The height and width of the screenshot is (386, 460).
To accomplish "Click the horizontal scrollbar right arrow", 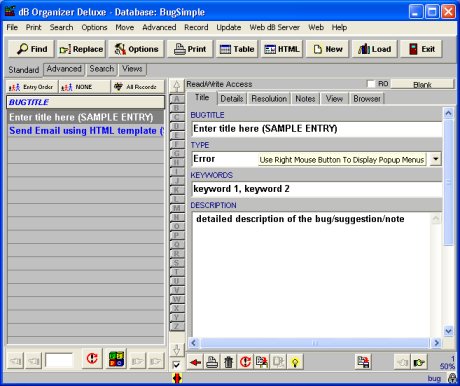I will click(436, 343).
